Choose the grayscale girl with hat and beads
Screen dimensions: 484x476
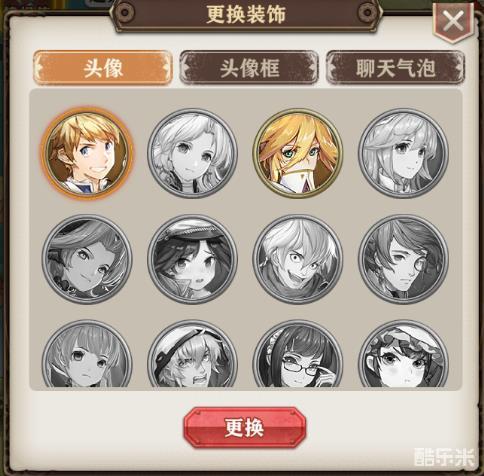click(87, 259)
